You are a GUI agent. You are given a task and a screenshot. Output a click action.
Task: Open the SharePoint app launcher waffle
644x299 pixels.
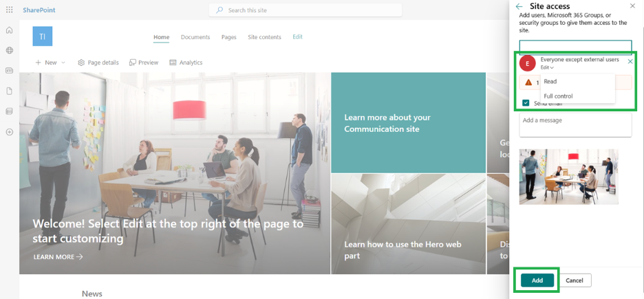point(9,10)
